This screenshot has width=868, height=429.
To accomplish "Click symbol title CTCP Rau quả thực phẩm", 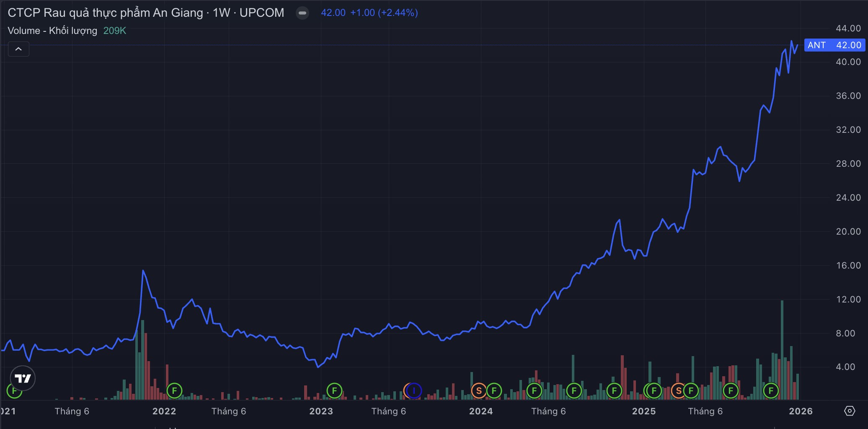I will (105, 13).
